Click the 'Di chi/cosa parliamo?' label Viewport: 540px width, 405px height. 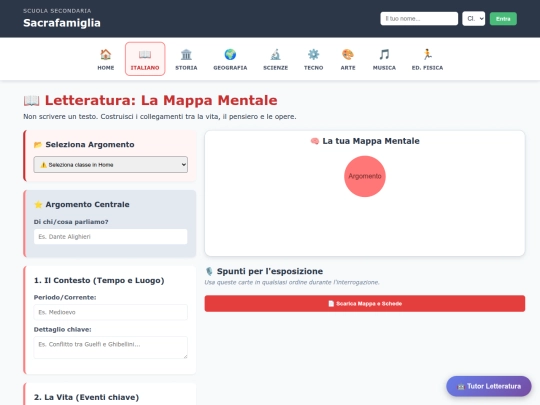71,222
